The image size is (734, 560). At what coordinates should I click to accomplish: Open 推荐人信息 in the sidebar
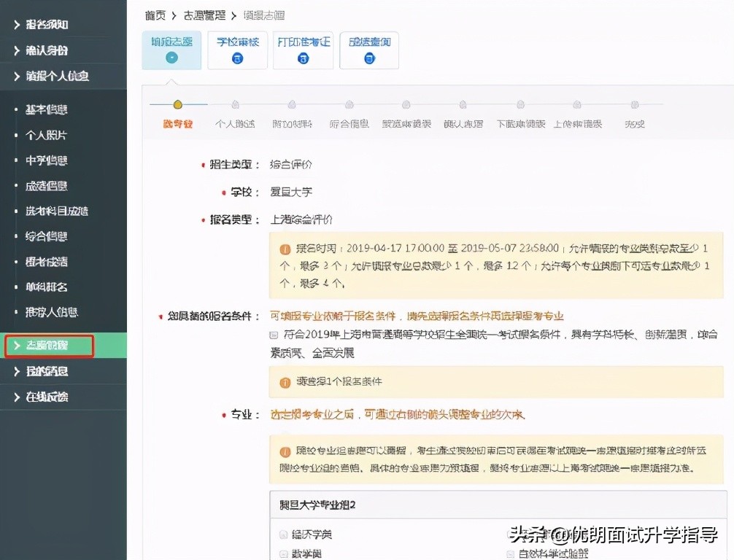pos(52,312)
